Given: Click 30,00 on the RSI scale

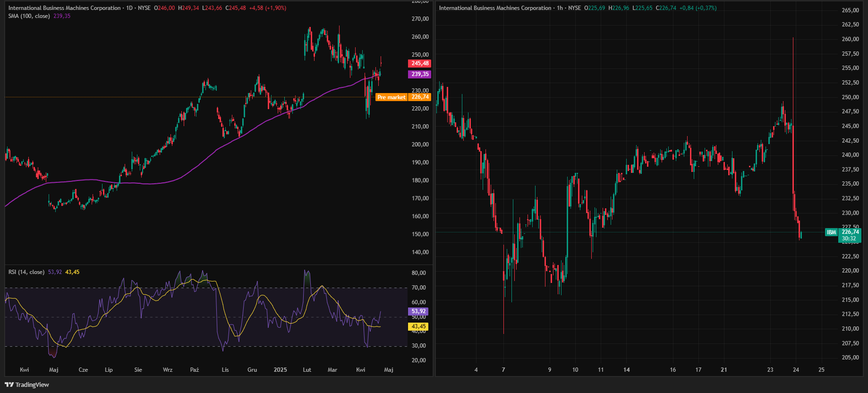Looking at the screenshot, I should (x=419, y=346).
